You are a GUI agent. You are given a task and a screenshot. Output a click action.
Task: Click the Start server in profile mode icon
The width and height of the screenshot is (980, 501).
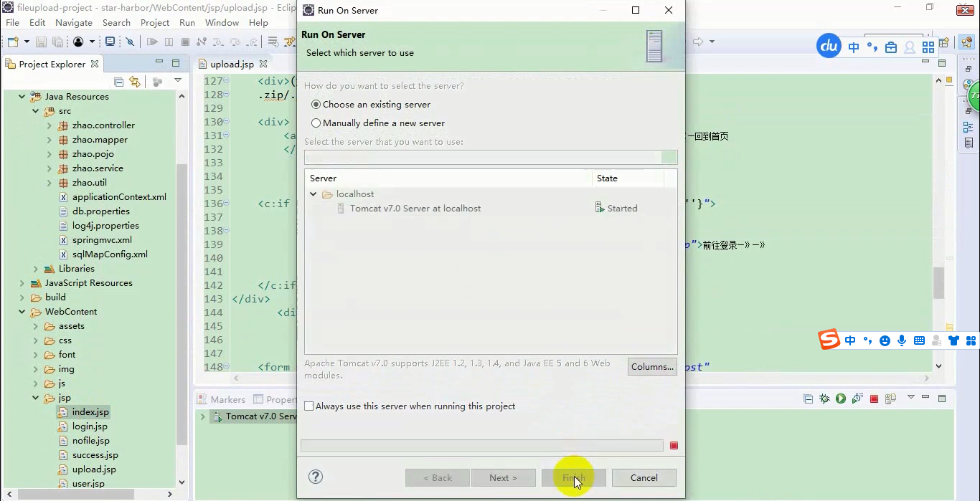(857, 399)
